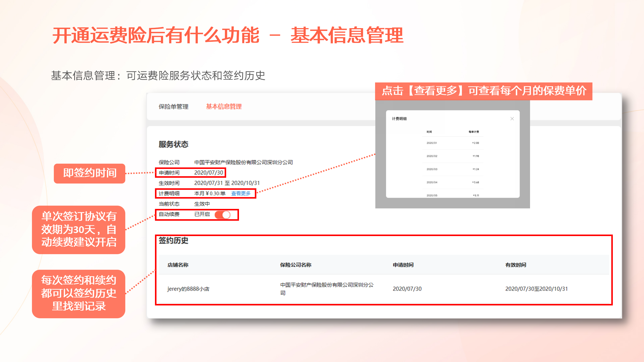This screenshot has width=644, height=362.
Task: Click the 签约历史 section heading
Action: (173, 241)
